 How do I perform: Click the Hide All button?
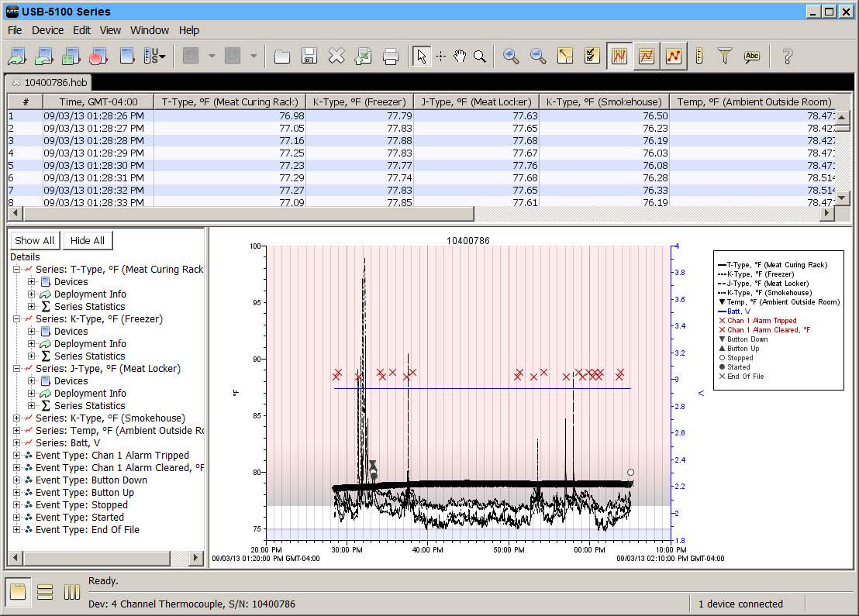pos(88,240)
